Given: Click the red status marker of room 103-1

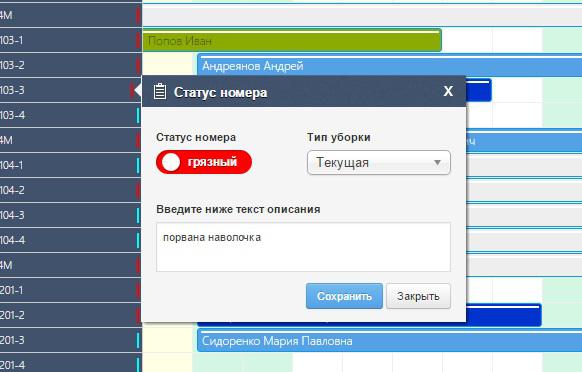Looking at the screenshot, I should coord(138,40).
